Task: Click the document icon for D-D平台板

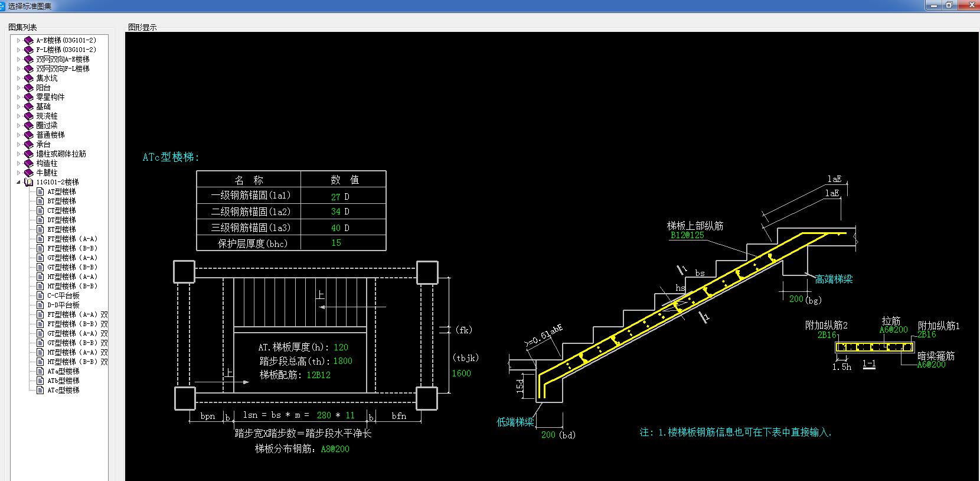Action: point(40,305)
